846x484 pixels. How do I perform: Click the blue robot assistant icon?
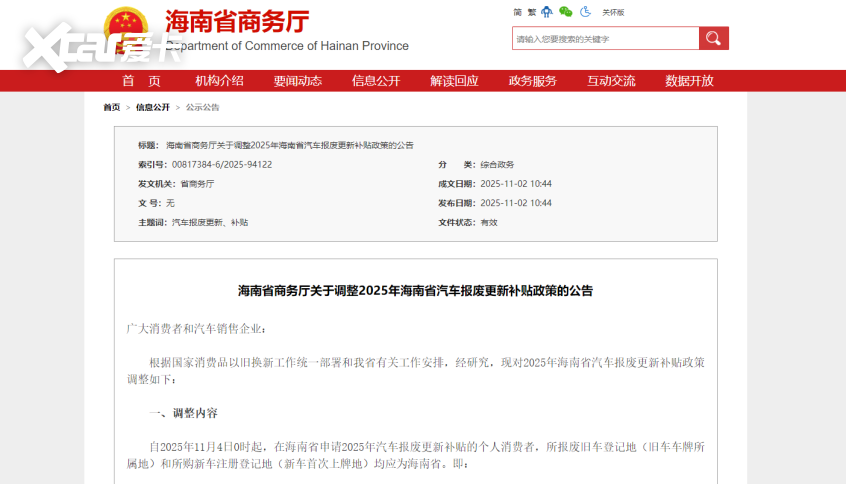547,12
